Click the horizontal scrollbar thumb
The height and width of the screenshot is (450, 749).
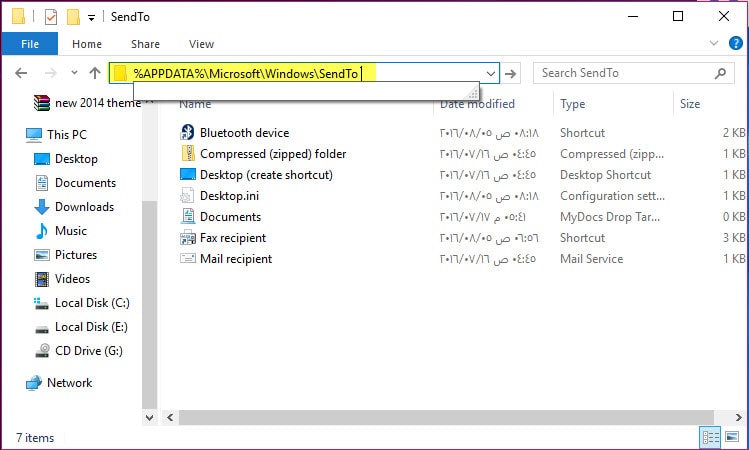click(x=446, y=418)
